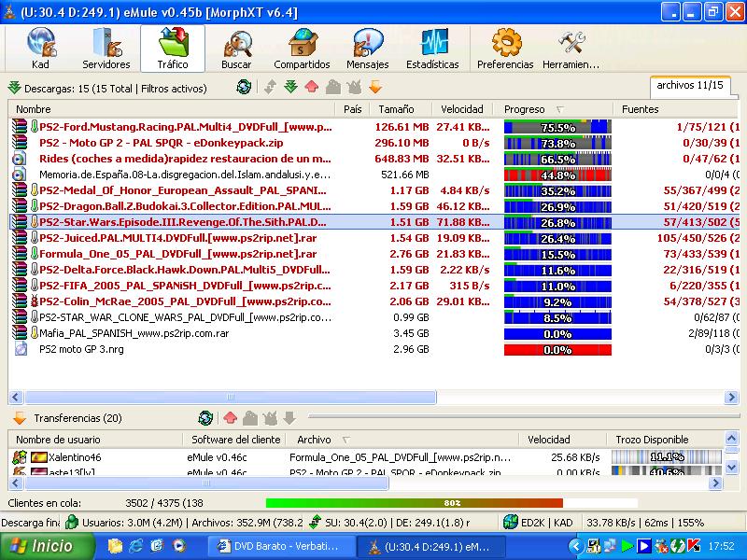The width and height of the screenshot is (747, 560).
Task: Select PS2-Delta.Force.Black.Hawk.Down download
Action: tap(374, 270)
